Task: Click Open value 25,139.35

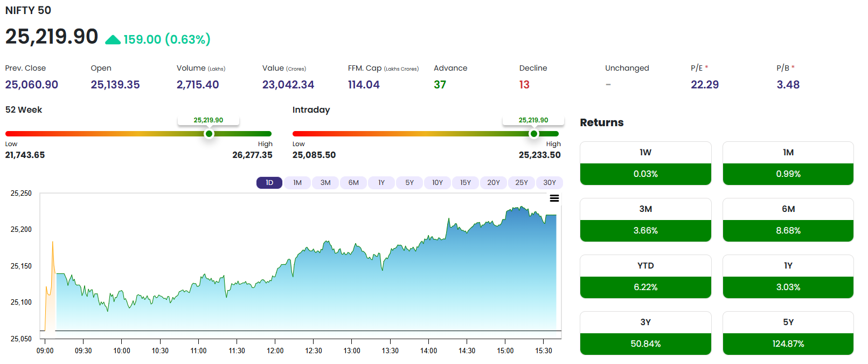Action: (x=115, y=85)
